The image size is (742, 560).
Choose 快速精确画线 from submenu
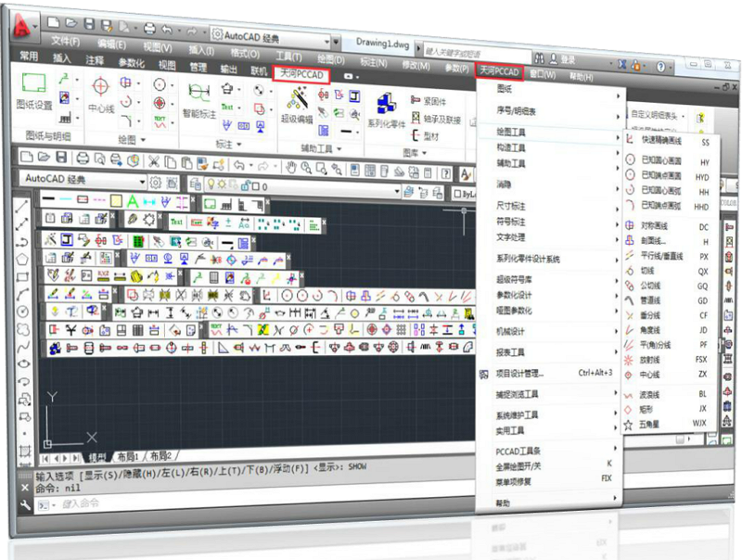pos(670,140)
